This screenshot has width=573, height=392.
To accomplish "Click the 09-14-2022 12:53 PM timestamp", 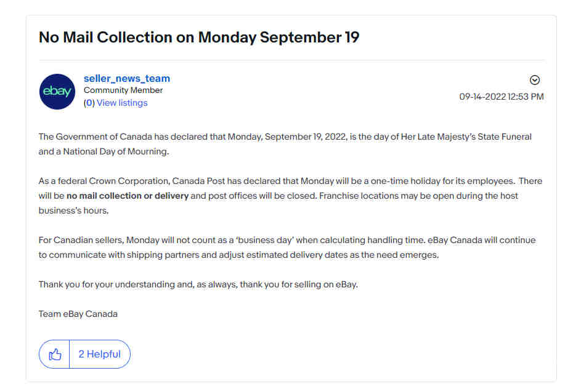I will tap(502, 97).
